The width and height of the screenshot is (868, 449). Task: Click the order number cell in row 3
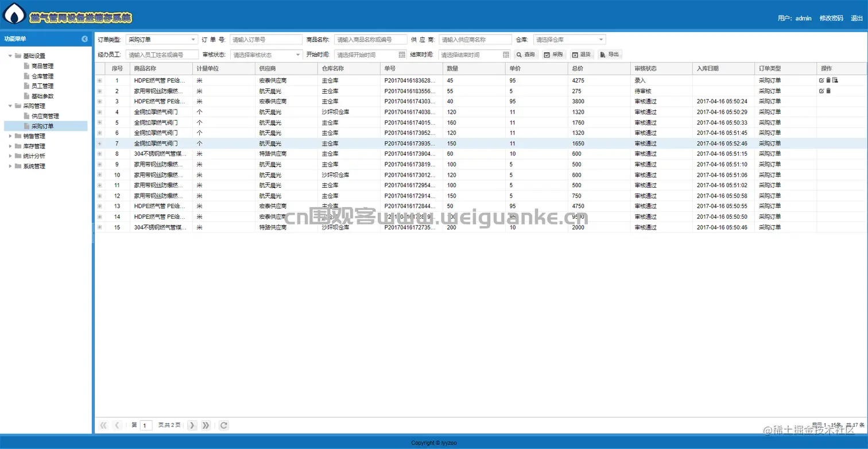click(410, 102)
